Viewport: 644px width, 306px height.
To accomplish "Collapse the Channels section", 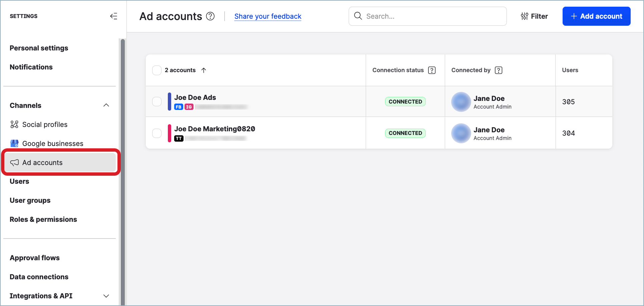I will (106, 105).
